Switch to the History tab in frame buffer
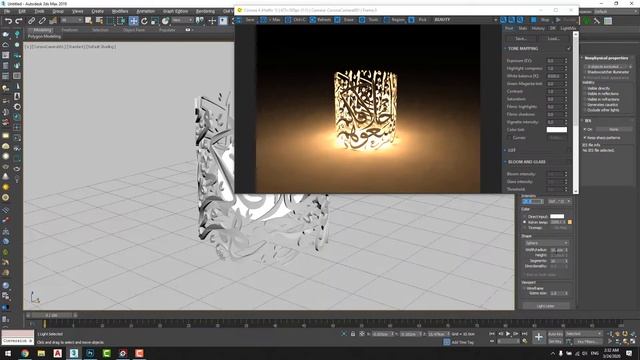Screen dimensions: 640x360 (x=538, y=29)
